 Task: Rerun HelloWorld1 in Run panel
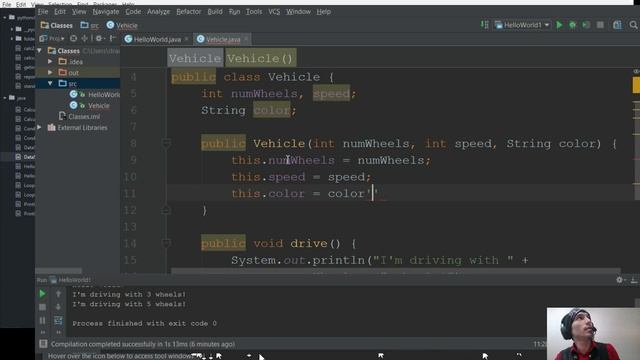point(42,294)
